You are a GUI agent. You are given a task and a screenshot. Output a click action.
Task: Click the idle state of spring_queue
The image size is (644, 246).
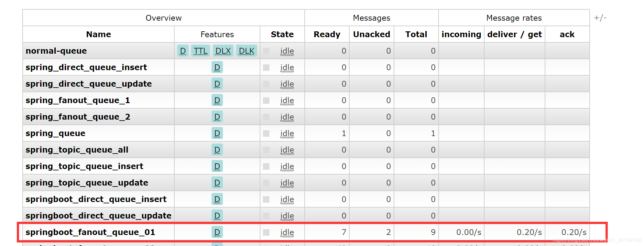point(287,134)
